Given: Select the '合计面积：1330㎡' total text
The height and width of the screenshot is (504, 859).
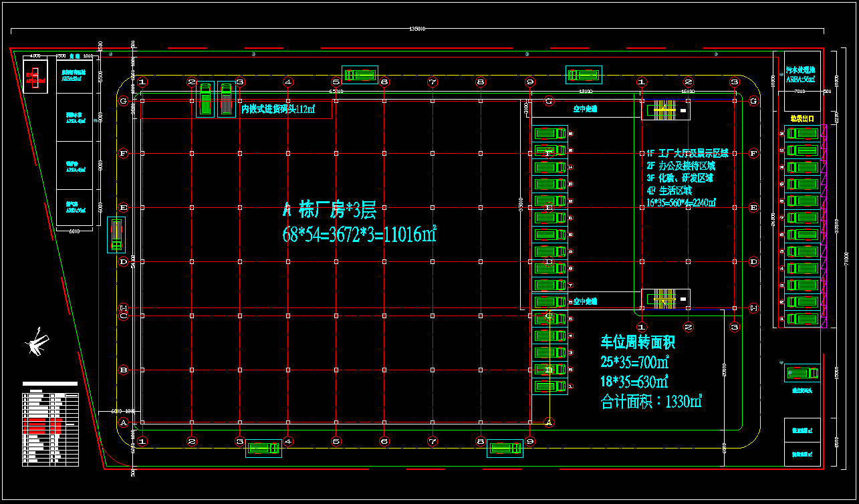Looking at the screenshot, I should pos(651,401).
